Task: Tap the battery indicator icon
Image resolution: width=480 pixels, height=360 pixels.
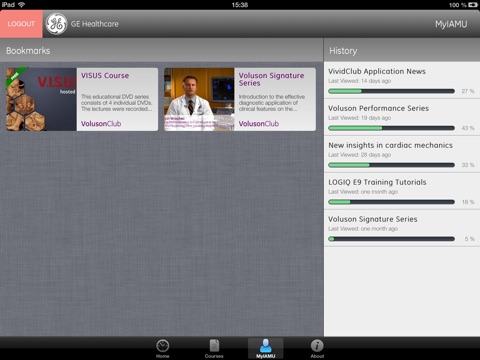Action: point(472,5)
